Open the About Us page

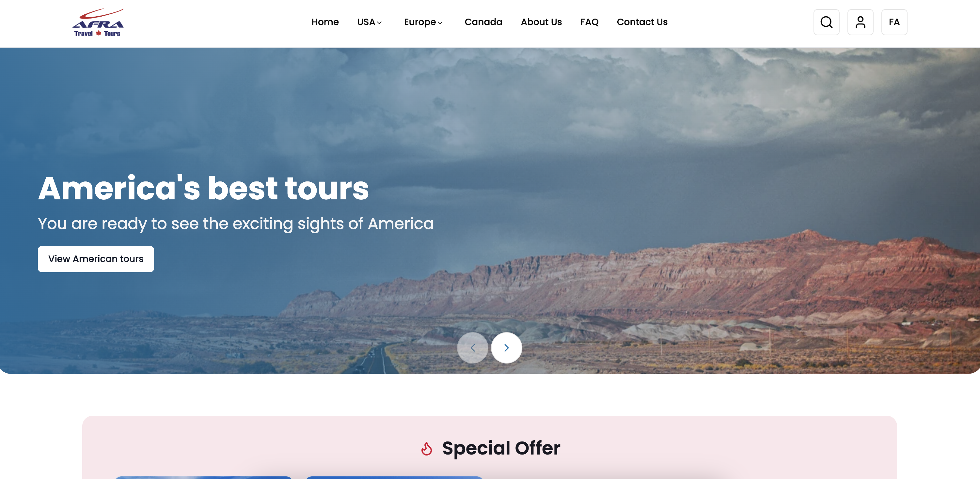(541, 22)
